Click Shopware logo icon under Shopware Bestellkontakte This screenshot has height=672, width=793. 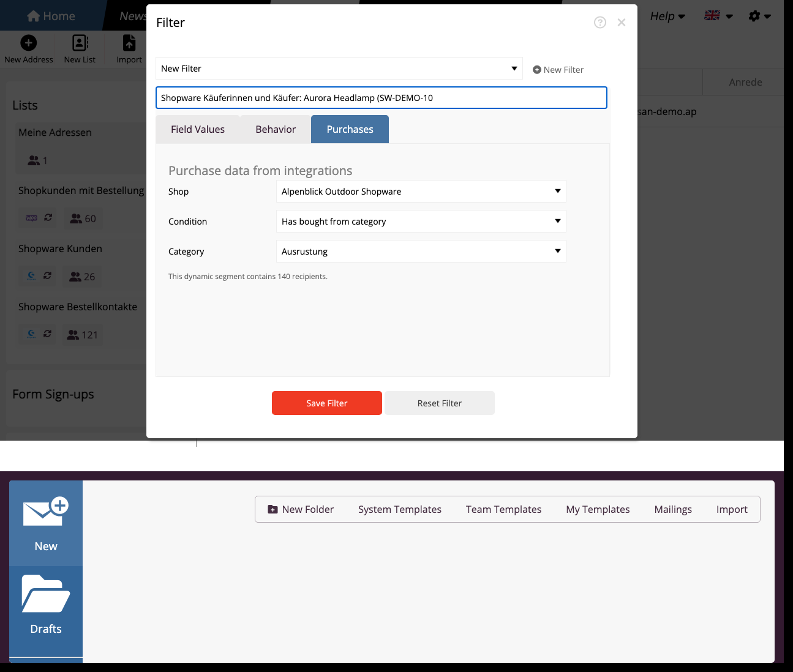tap(32, 334)
